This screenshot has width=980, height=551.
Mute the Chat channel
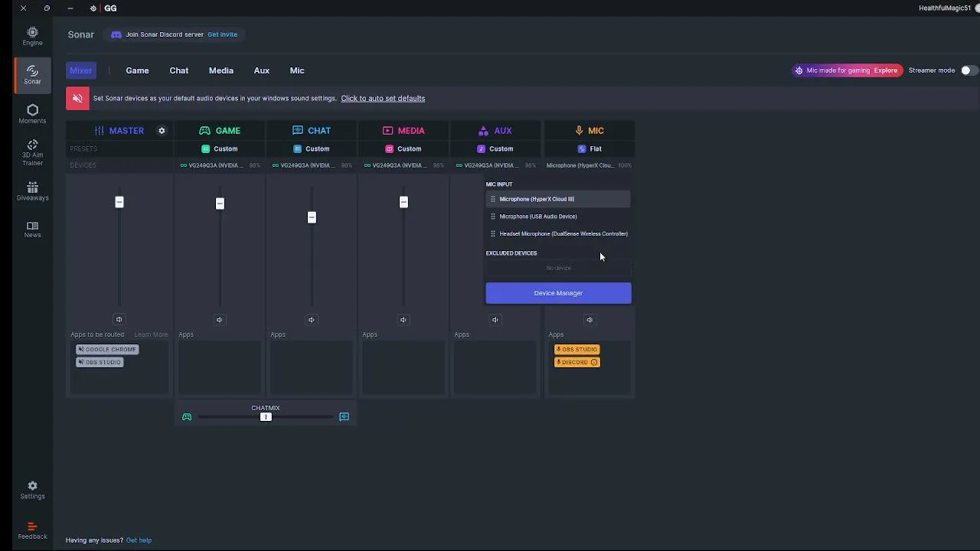point(311,319)
